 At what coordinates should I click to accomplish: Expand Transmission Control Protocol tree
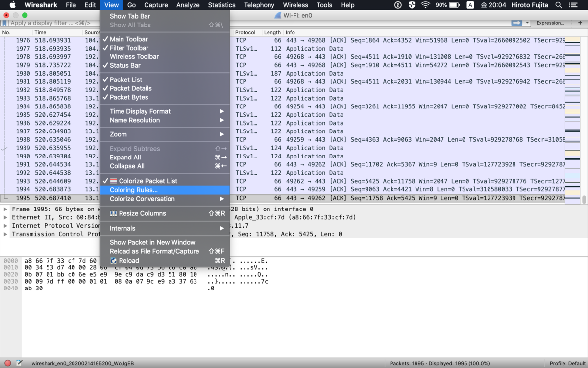click(x=5, y=234)
